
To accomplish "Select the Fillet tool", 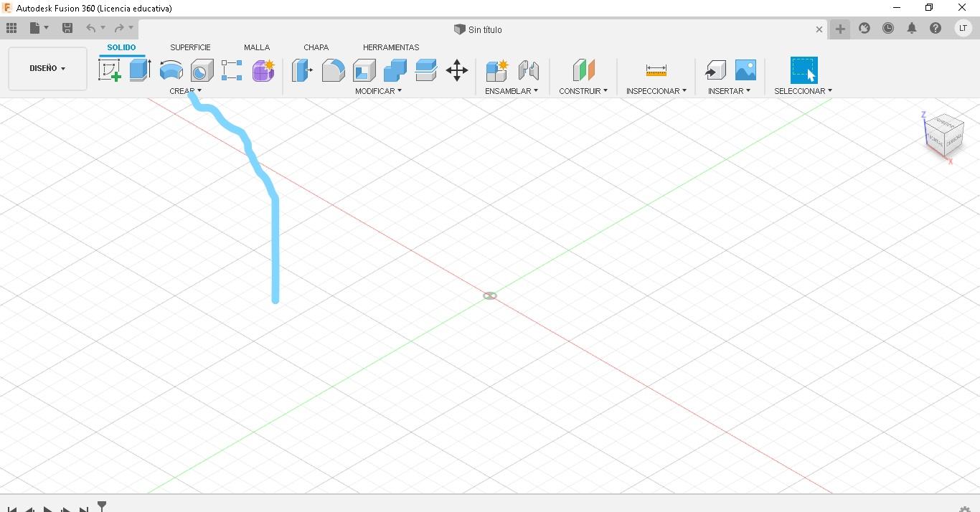I will click(333, 70).
